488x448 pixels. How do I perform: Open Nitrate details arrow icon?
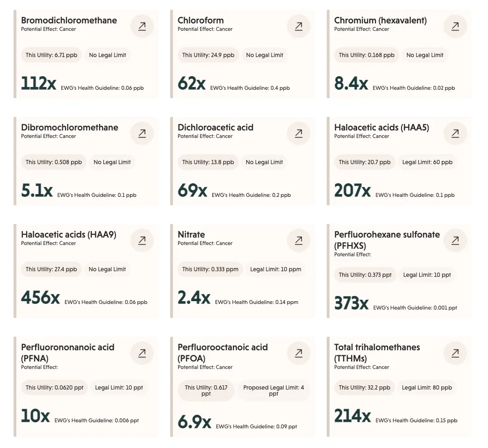299,240
